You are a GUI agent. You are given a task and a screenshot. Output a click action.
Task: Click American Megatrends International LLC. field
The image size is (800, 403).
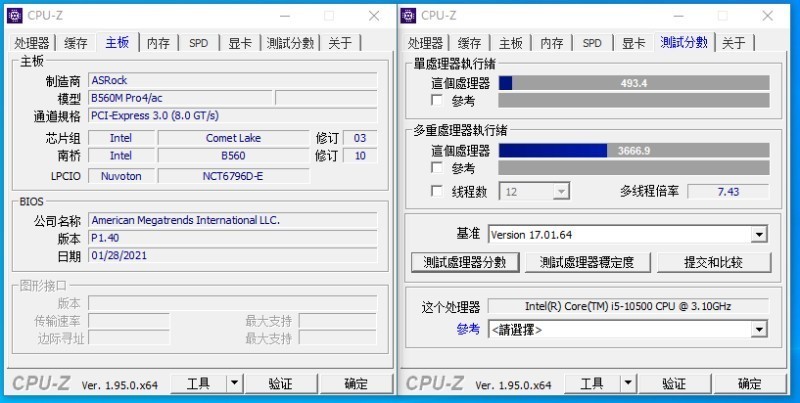point(233,220)
